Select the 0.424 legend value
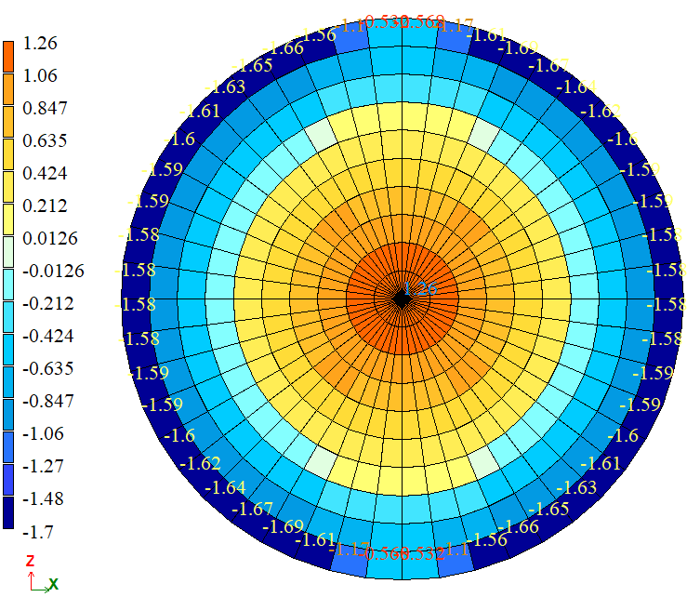The image size is (700, 597). coord(46,173)
